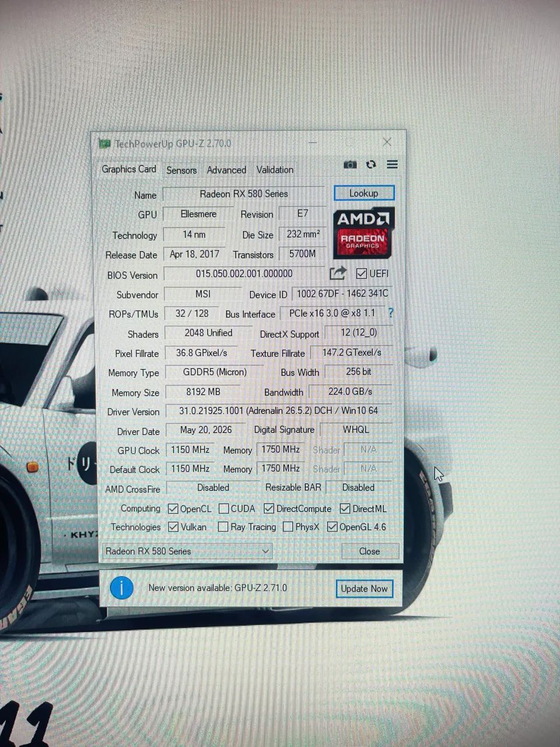Click the Update Now button
The height and width of the screenshot is (747, 560).
364,588
